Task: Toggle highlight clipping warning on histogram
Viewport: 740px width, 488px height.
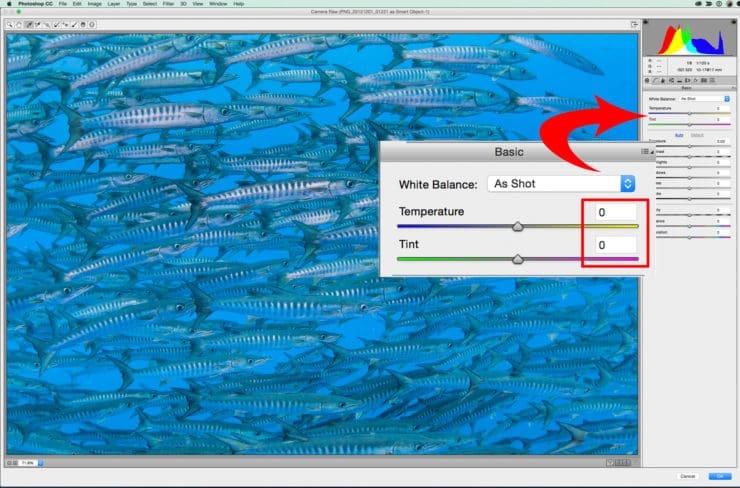Action: click(x=734, y=22)
